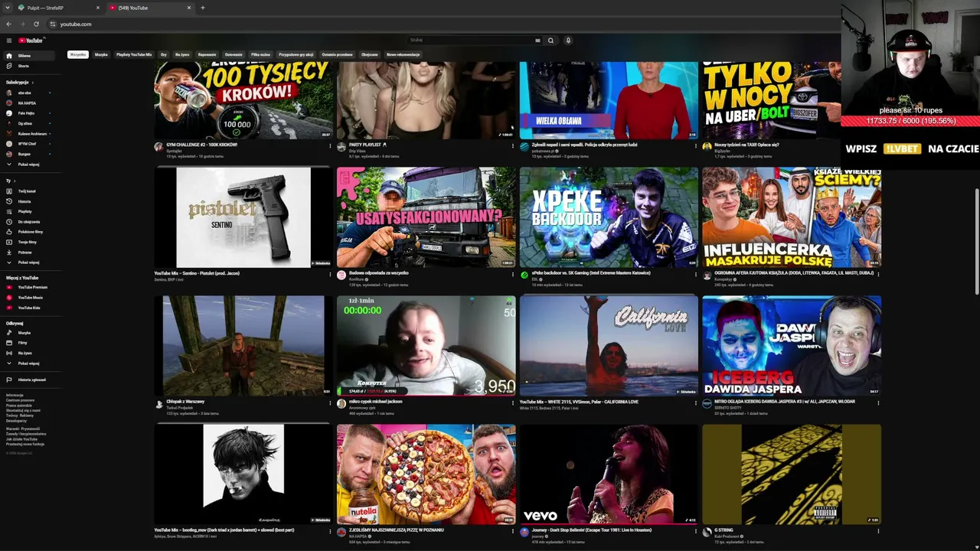
Task: Expand Odkrywaj section's Pokaż więcej
Action: tap(28, 364)
